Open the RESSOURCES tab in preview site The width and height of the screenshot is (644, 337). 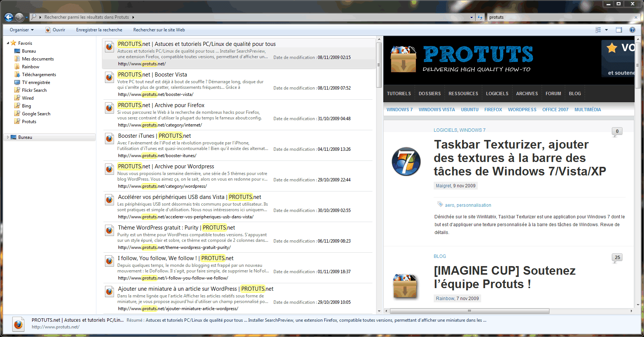point(463,94)
